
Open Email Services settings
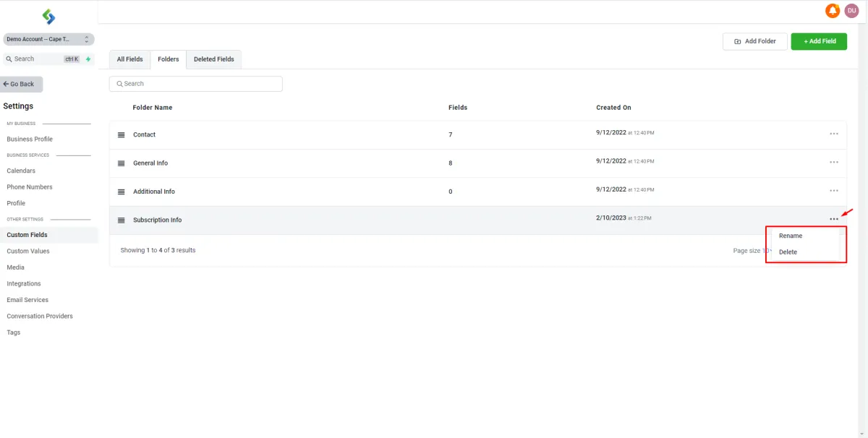27,300
